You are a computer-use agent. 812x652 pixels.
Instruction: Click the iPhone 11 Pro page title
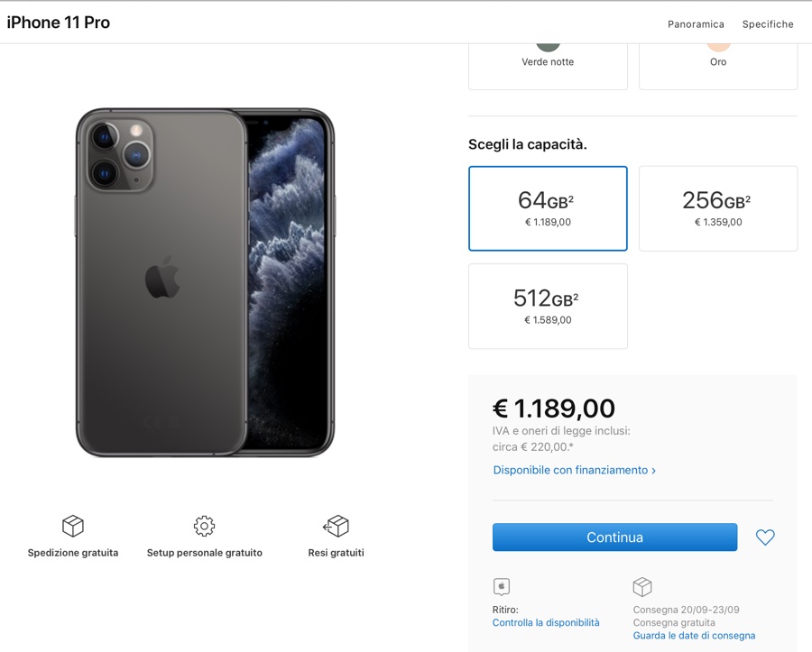click(59, 23)
